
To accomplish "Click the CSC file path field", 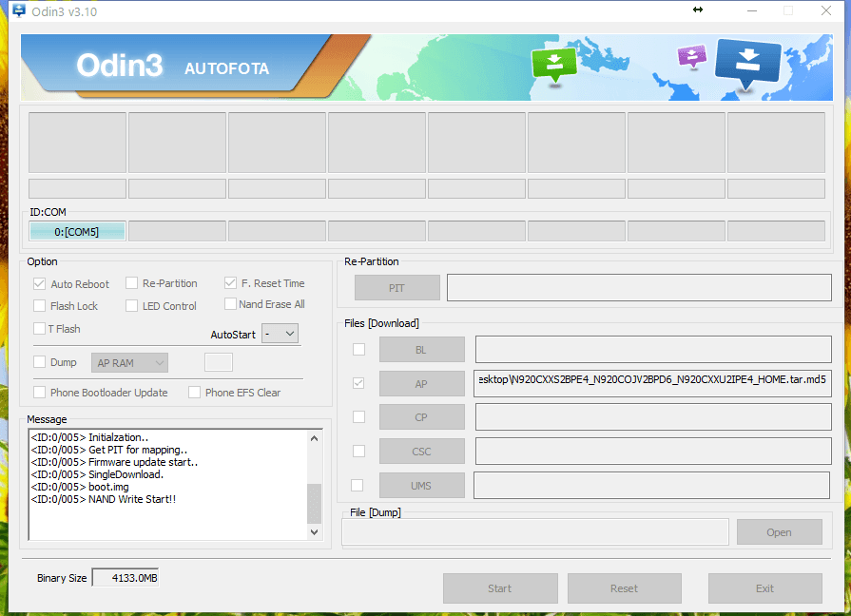I will click(653, 451).
